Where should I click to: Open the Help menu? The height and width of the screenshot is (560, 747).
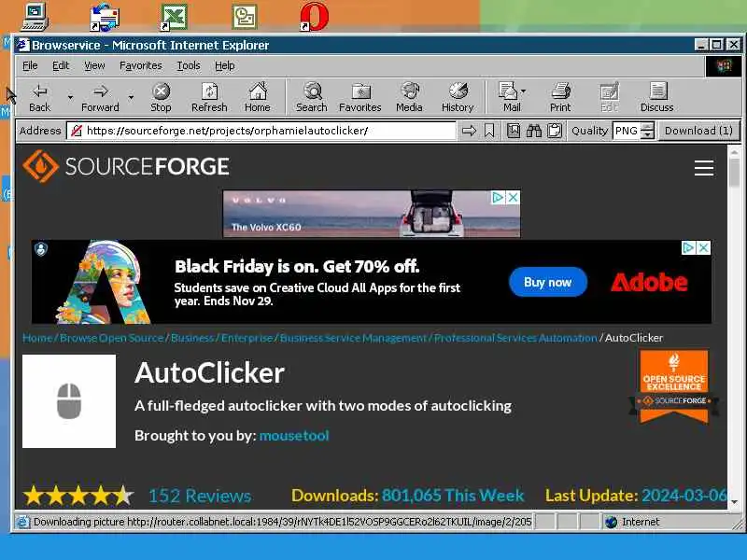click(224, 65)
